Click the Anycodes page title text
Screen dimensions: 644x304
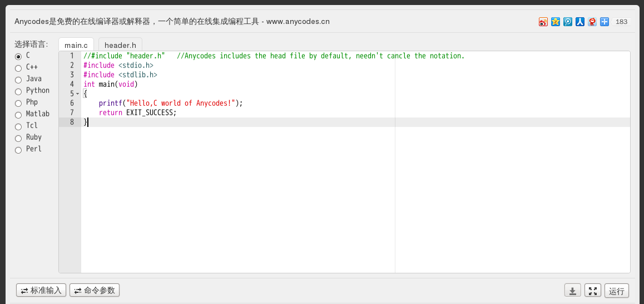click(172, 21)
